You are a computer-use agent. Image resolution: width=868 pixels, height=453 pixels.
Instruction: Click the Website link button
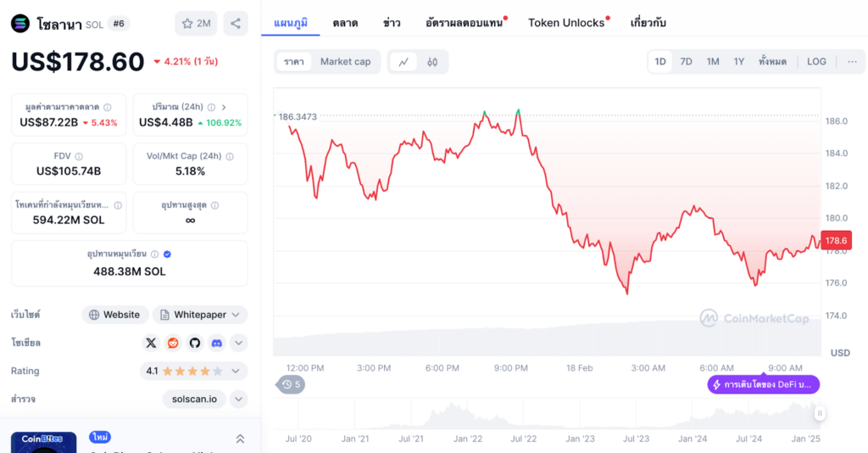pos(115,315)
